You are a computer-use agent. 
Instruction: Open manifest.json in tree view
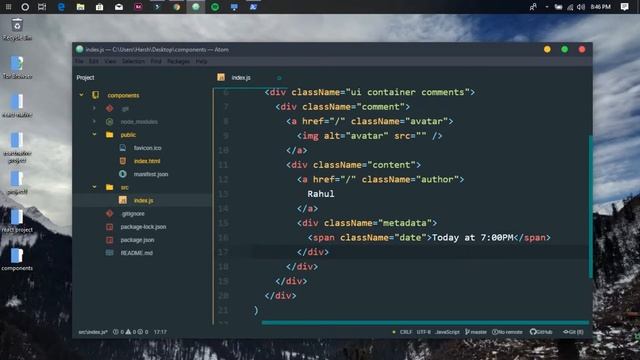coord(151,174)
